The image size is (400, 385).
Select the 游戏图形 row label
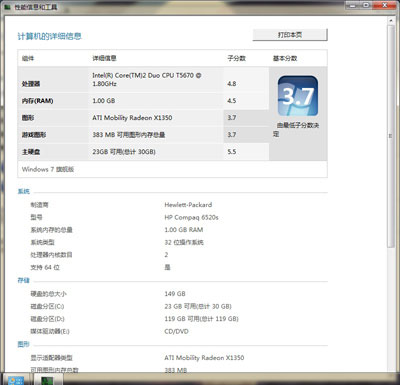[34, 135]
